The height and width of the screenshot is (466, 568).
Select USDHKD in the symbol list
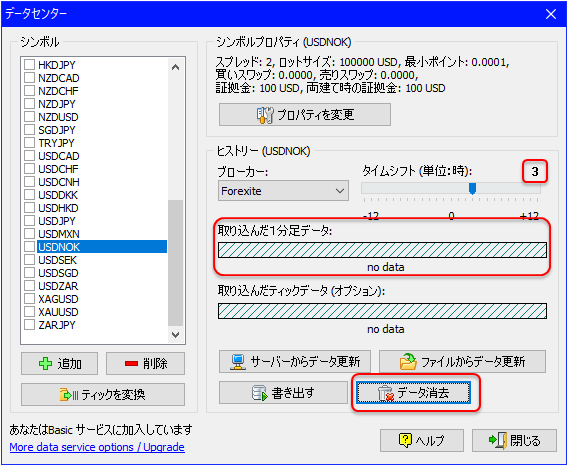pyautogui.click(x=58, y=208)
